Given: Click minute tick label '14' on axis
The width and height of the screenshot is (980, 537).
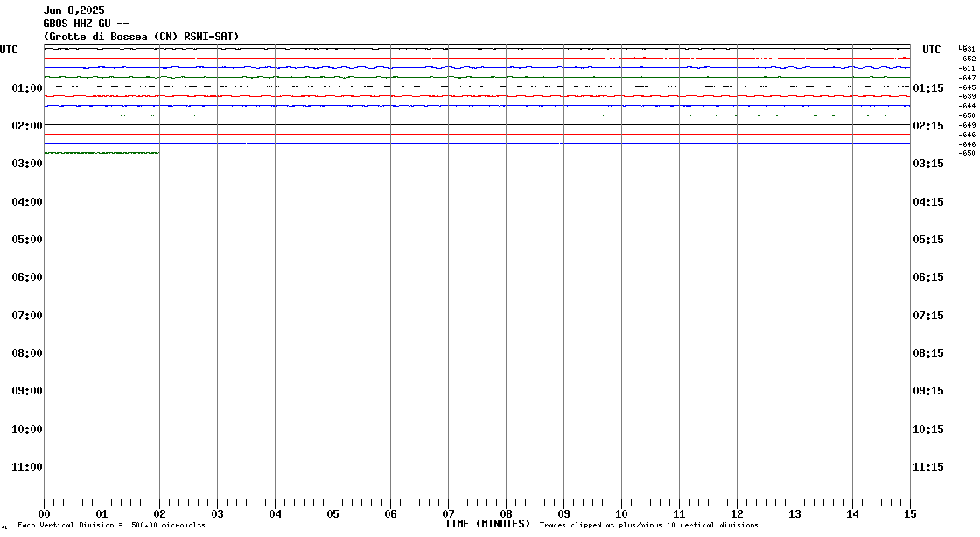Looking at the screenshot, I should 852,514.
